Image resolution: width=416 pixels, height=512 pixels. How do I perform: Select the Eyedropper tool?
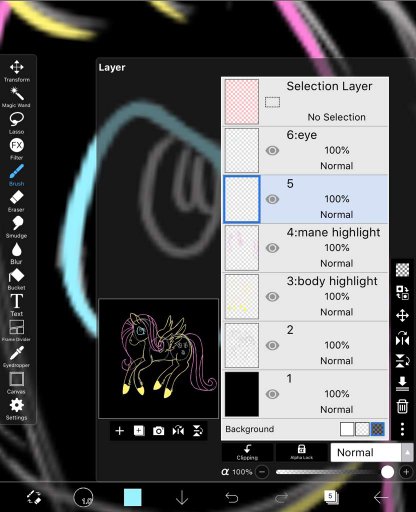[16, 357]
